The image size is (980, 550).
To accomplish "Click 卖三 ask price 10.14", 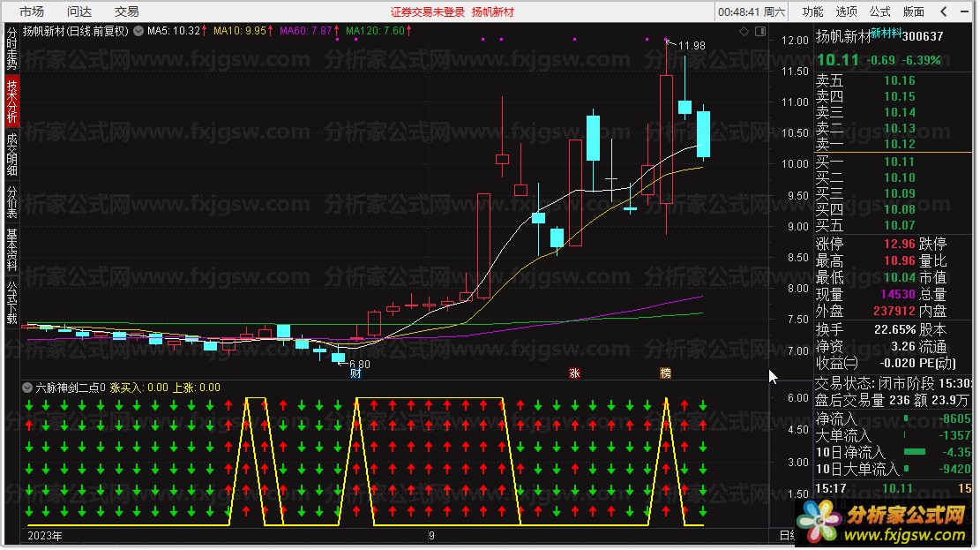I will (x=900, y=113).
